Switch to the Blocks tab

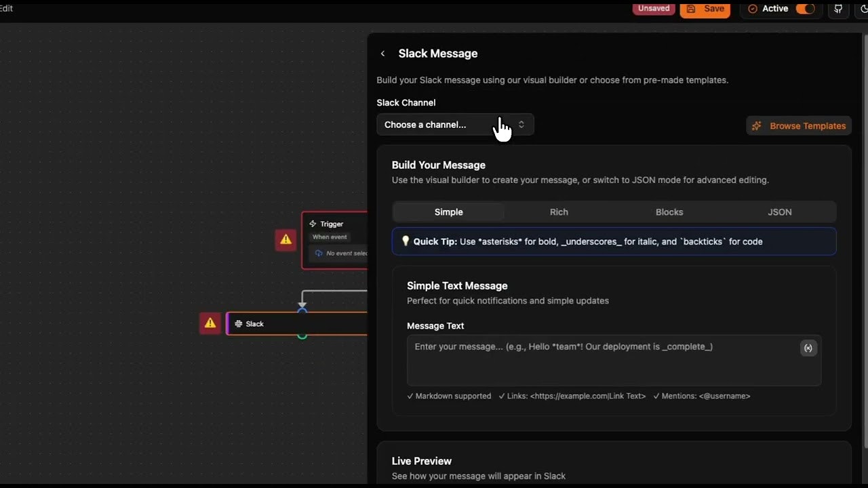click(x=669, y=211)
